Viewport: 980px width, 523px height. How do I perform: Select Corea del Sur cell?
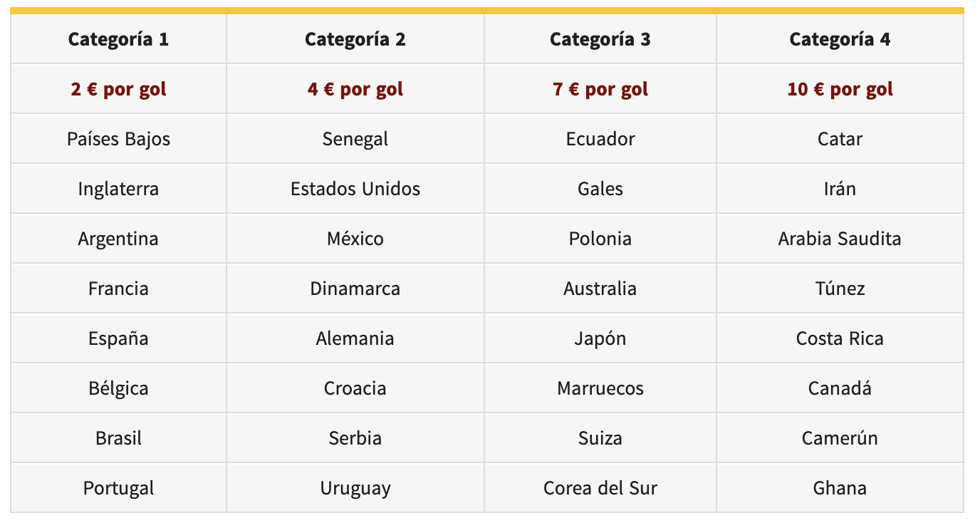600,488
